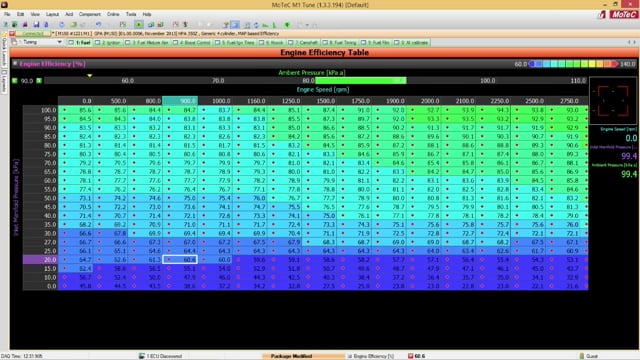Open the View menu
This screenshot has height=360, width=640.
[35, 14]
